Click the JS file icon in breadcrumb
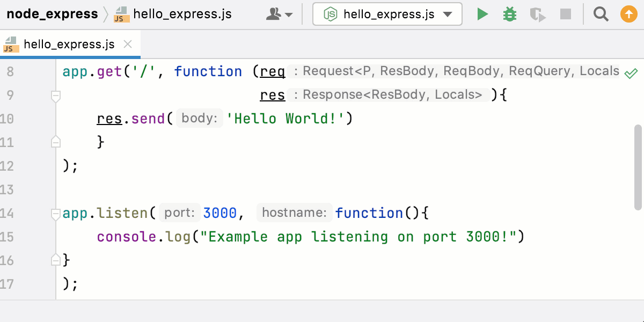The height and width of the screenshot is (322, 644). 122,14
